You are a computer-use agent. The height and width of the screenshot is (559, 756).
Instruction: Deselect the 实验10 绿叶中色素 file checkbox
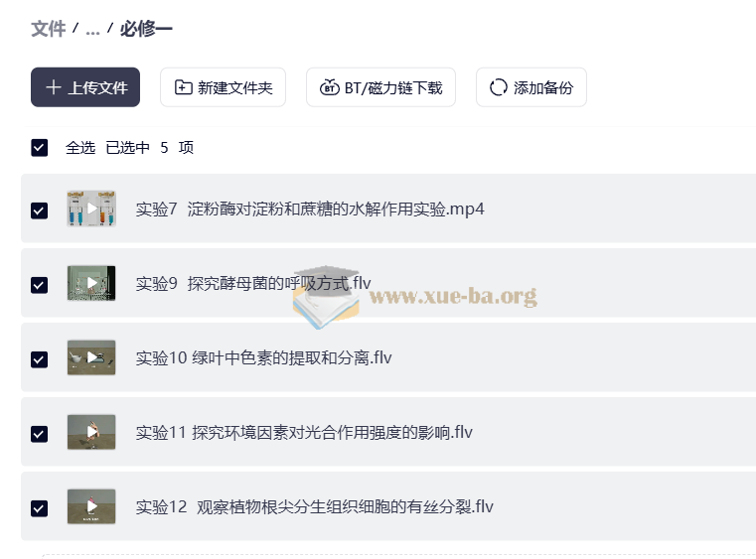(x=40, y=358)
